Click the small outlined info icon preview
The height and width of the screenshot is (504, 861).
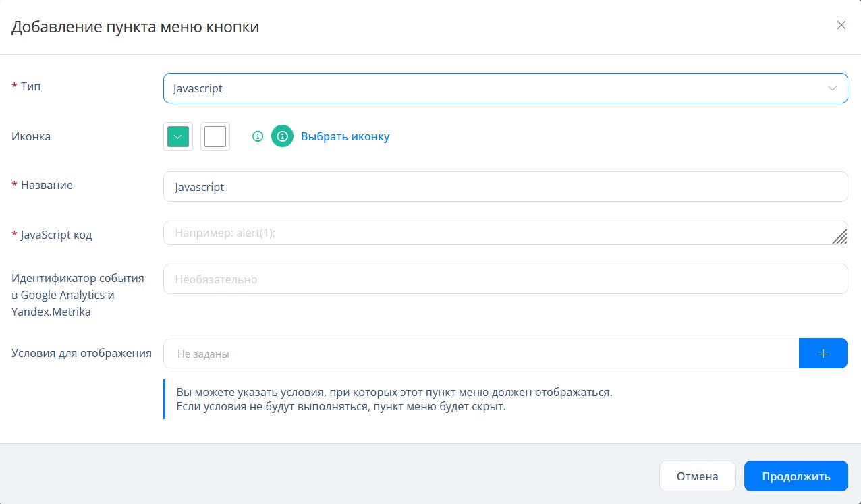pyautogui.click(x=257, y=136)
